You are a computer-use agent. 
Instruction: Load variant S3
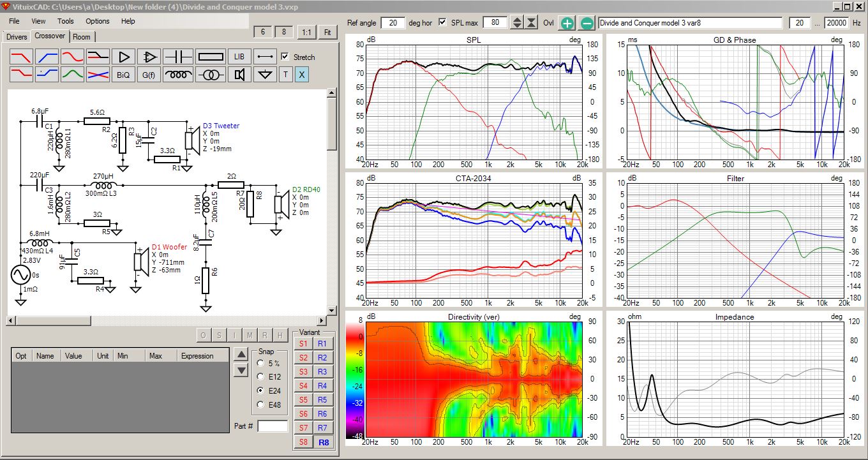point(303,372)
